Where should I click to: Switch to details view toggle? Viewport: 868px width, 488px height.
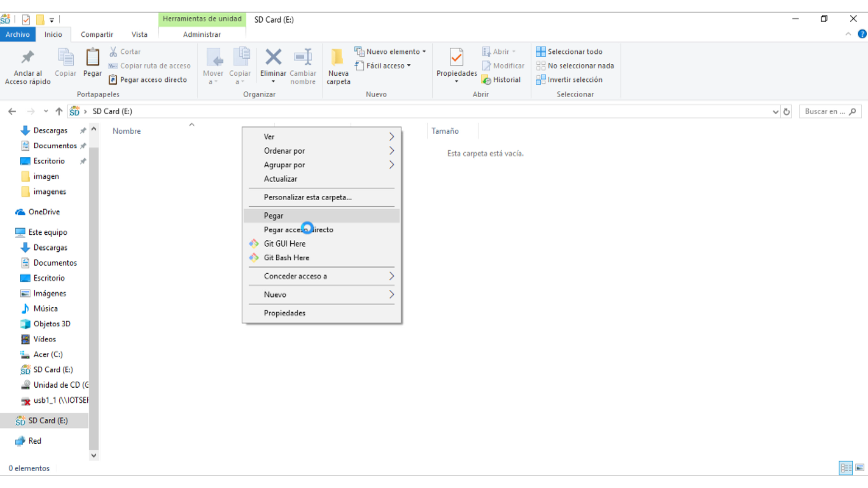click(846, 468)
